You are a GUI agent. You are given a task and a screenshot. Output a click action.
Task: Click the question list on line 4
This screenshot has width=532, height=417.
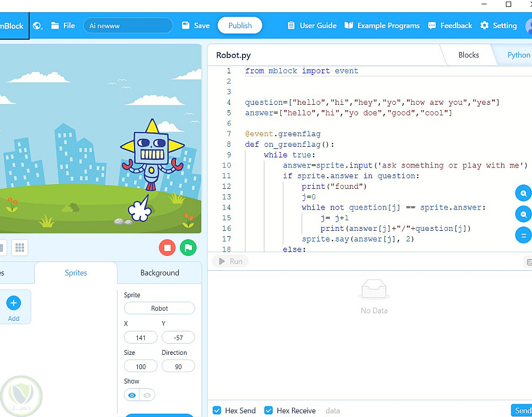point(372,103)
